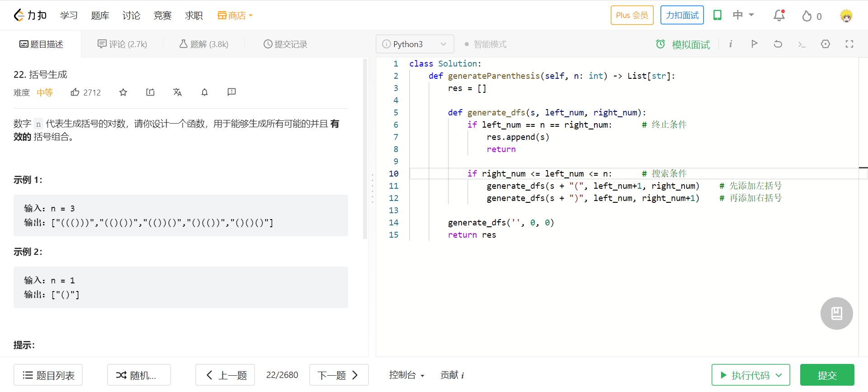Switch to the 提交记录 tab
This screenshot has width=868, height=392.
click(285, 44)
